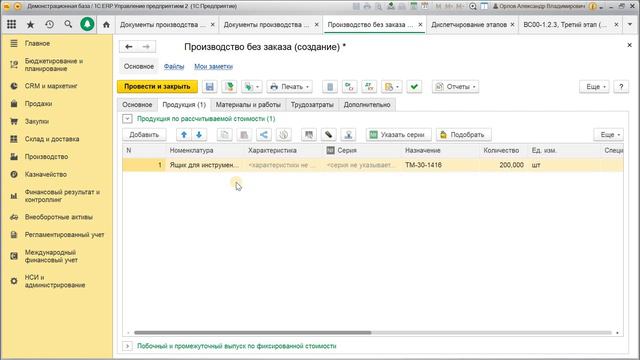Click user name Орлов Александр Владимирович
The height and width of the screenshot is (360, 640).
(542, 6)
